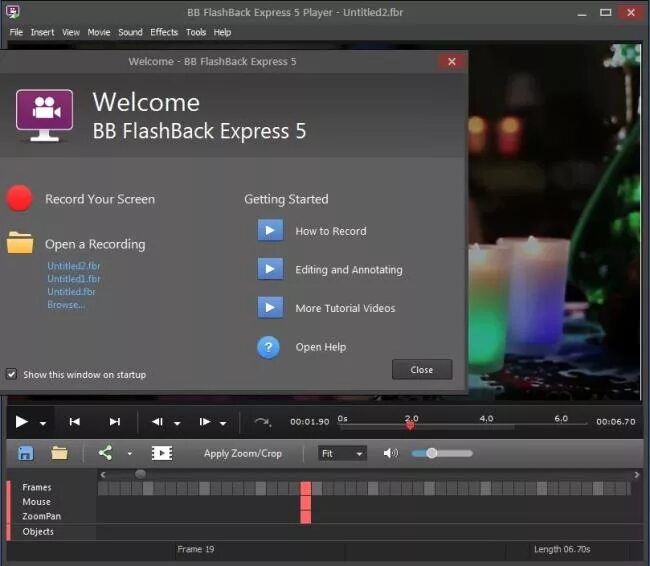Open the step-back frame dropdown arrow
This screenshot has height=566, width=650.
[x=177, y=423]
